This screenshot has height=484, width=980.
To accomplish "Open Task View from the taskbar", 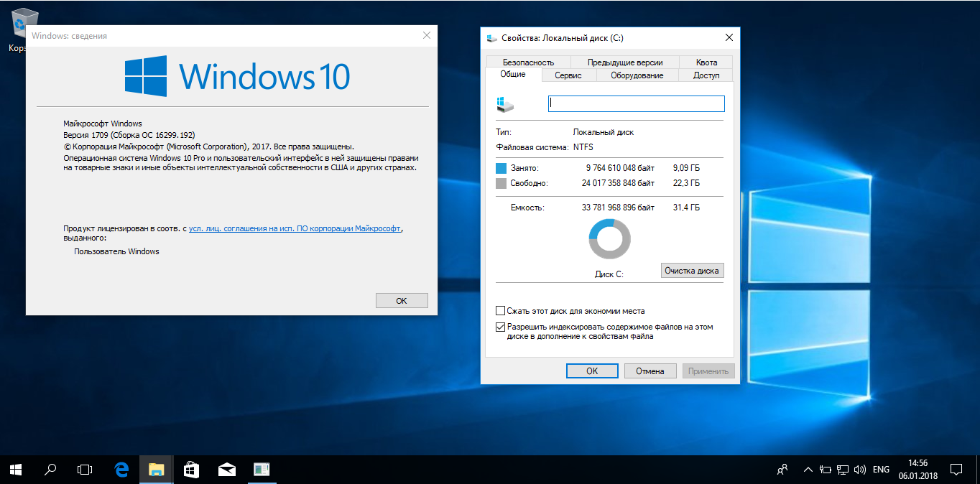I will tap(85, 470).
